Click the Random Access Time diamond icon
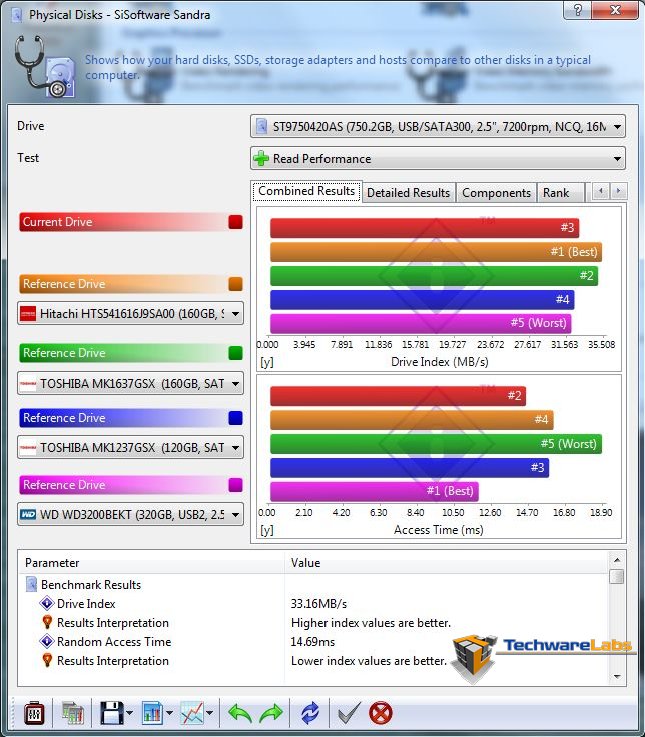 (47, 641)
